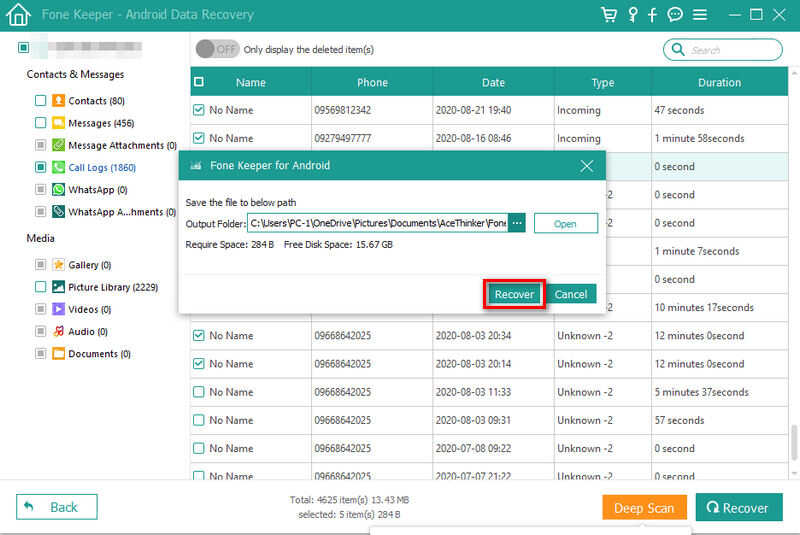
Task: Select the Call Logs (1860) category
Action: 102,167
